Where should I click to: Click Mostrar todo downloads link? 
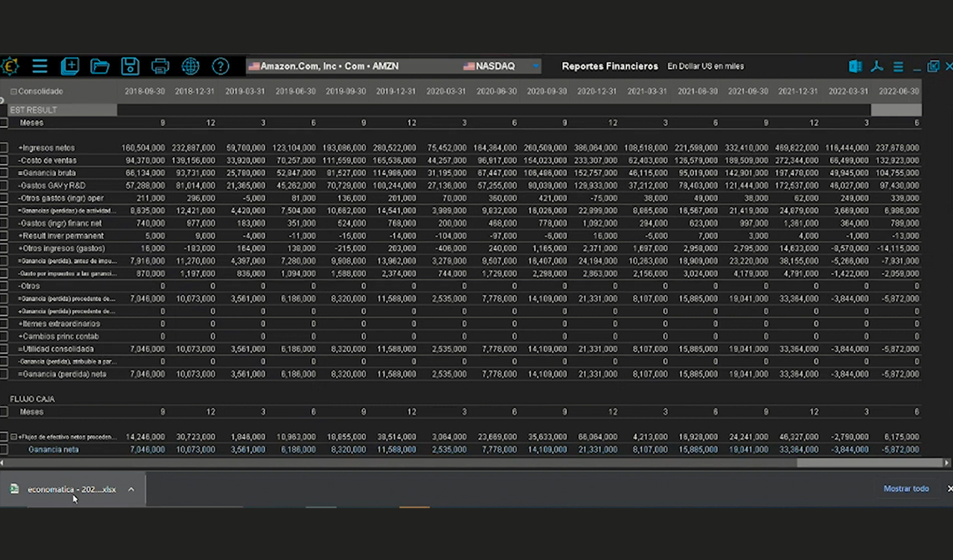pos(906,488)
